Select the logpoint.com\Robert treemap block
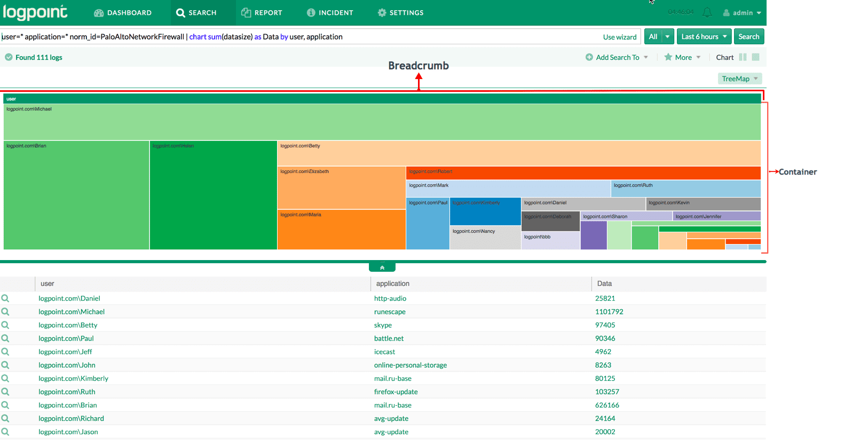 pyautogui.click(x=583, y=173)
